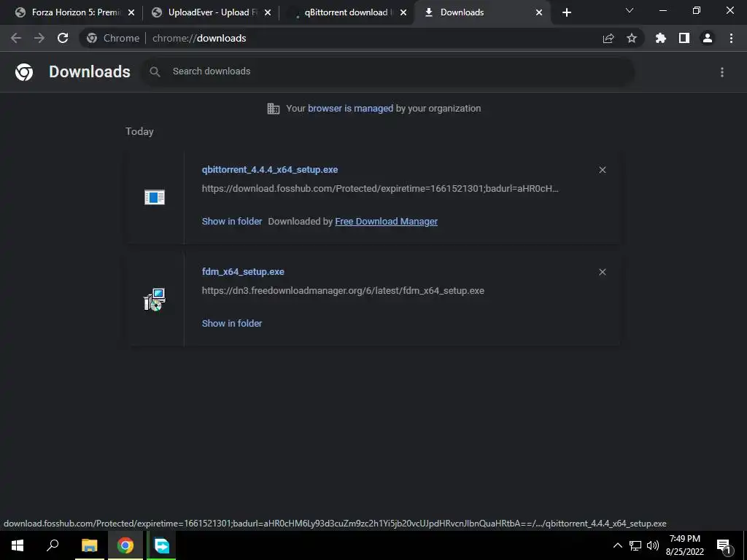Remove fdm_x64_setup.exe from list
The image size is (747, 560).
pyautogui.click(x=602, y=272)
